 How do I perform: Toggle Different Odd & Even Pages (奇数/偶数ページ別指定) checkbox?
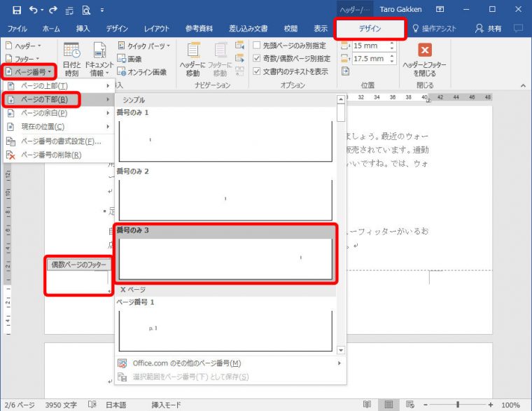point(257,58)
